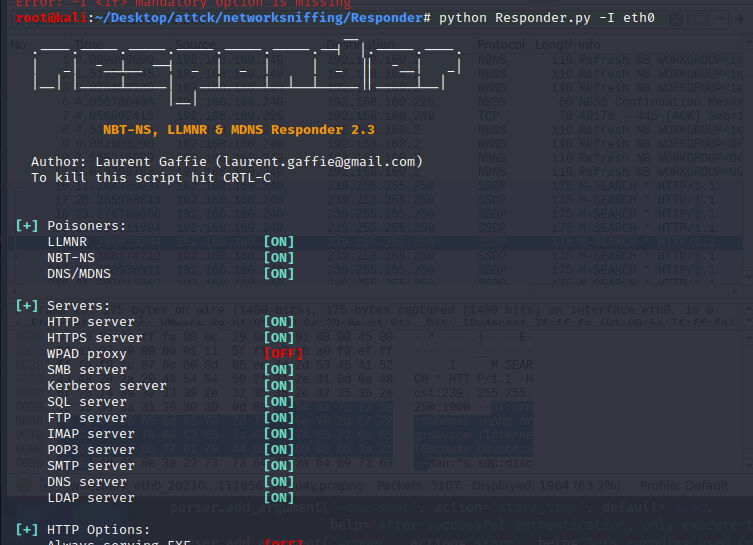Click the HTTP server [ON] status

[279, 321]
